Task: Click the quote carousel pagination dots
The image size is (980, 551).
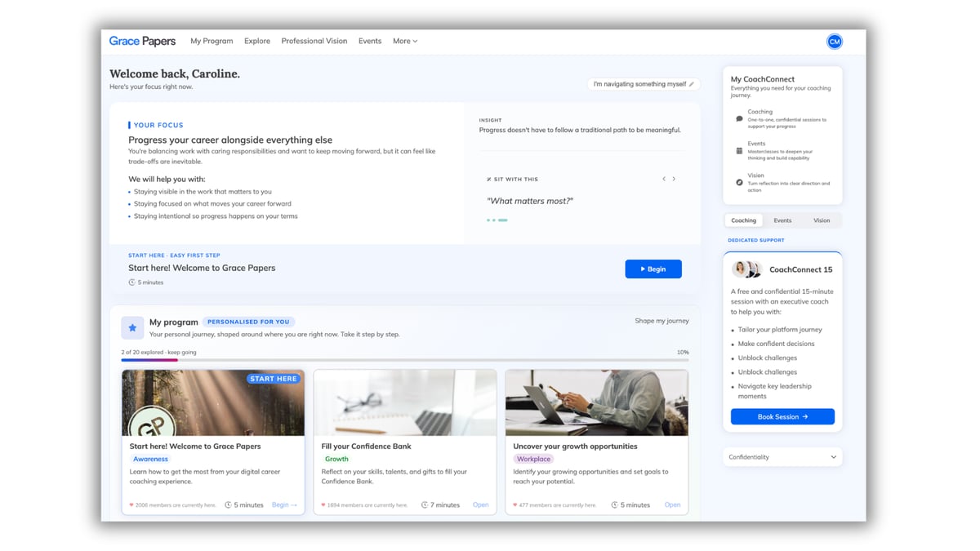Action: click(497, 220)
